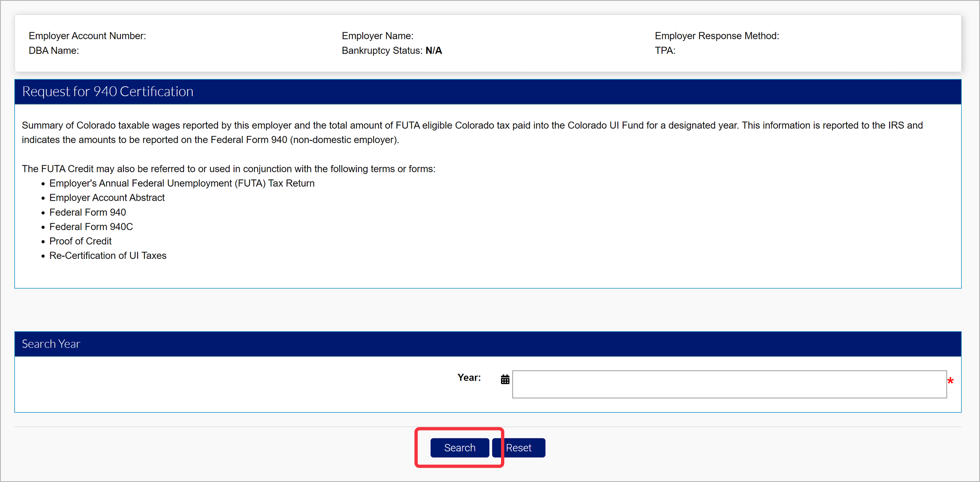Click the DBA Name label

pyautogui.click(x=54, y=51)
